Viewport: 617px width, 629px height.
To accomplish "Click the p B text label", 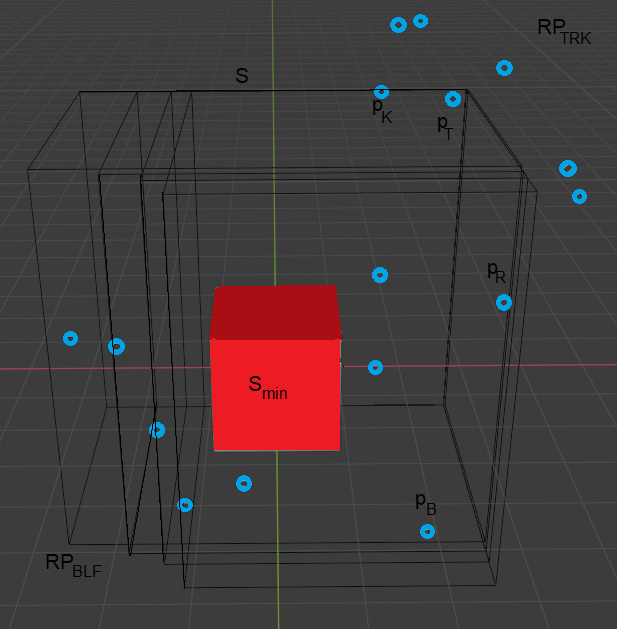I will click(426, 504).
